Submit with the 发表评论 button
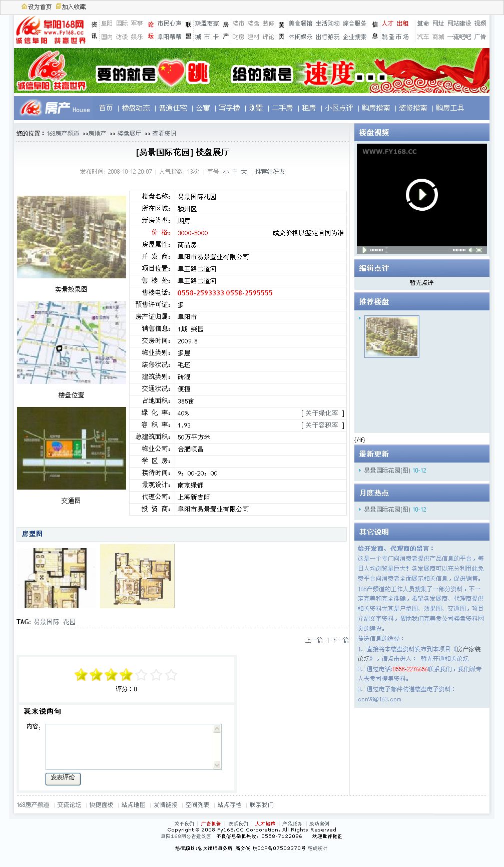 click(63, 778)
